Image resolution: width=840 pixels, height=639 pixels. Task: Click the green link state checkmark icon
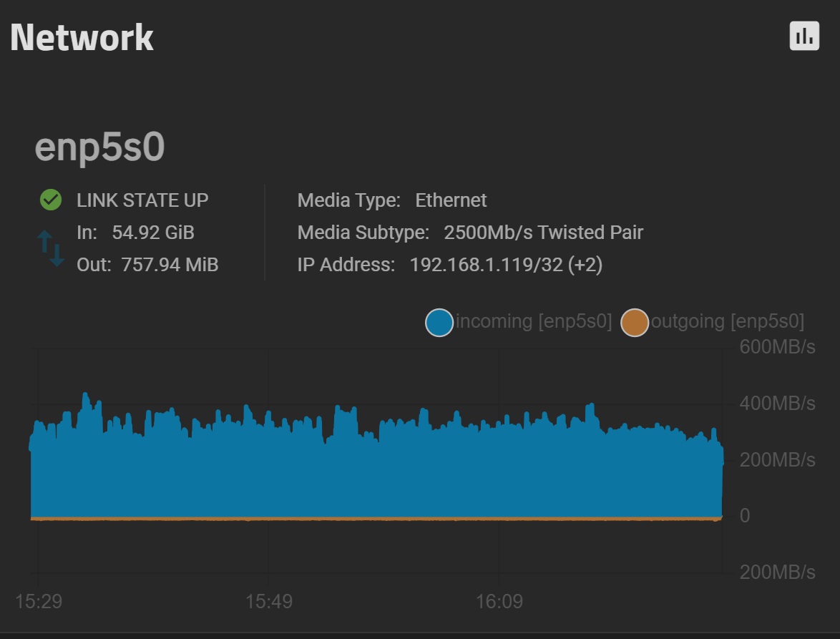pos(51,200)
